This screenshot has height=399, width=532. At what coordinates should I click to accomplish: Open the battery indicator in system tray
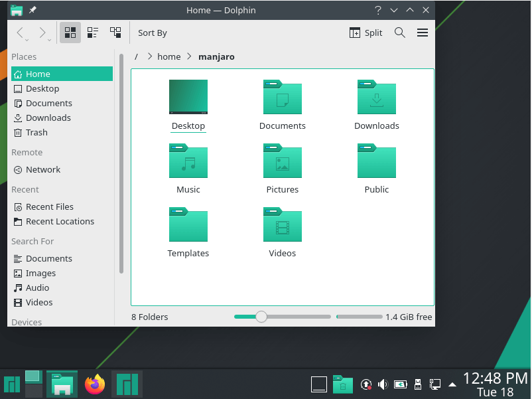tap(399, 384)
